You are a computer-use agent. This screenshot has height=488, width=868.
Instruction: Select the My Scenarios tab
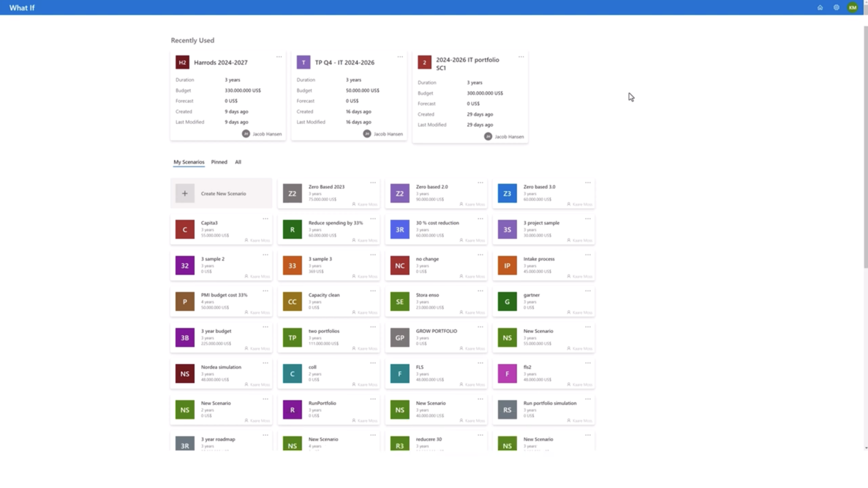[x=189, y=162]
